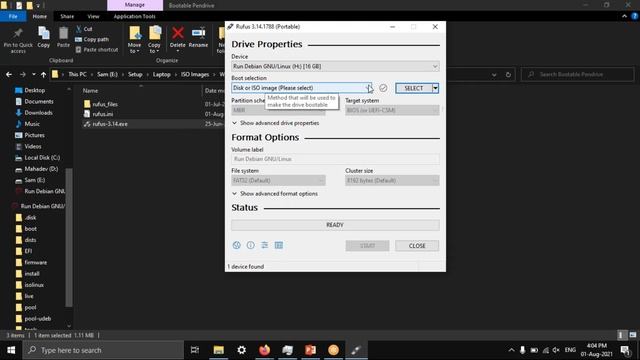Screen dimensions: 640x360
Task: Open Task View on taskbar
Action: coord(195,350)
